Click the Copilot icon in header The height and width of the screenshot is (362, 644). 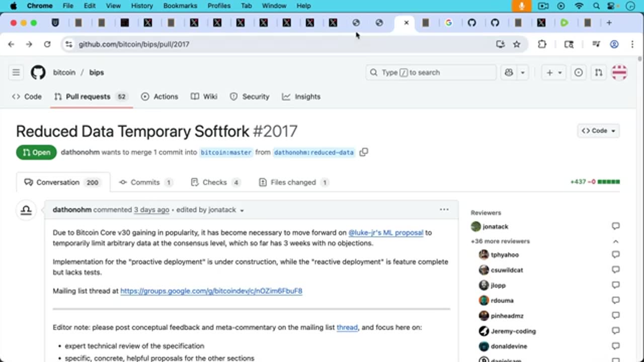tap(509, 72)
